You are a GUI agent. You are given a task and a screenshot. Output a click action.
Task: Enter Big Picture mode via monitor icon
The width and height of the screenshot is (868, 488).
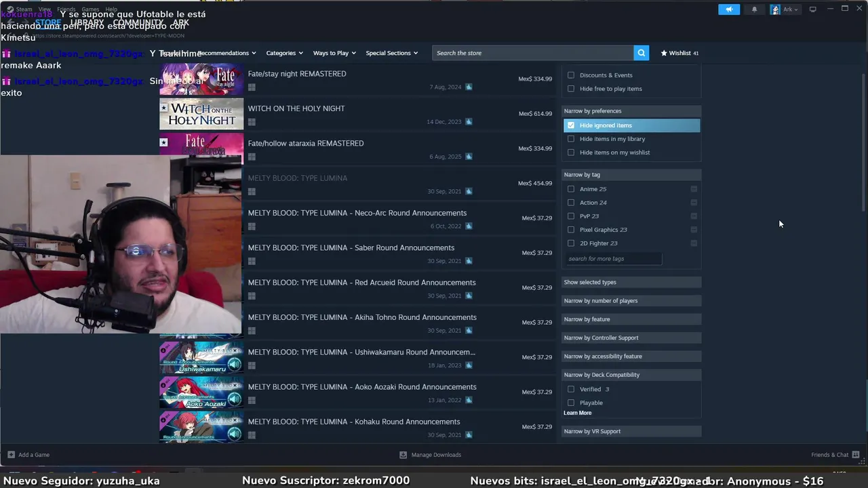coord(812,9)
